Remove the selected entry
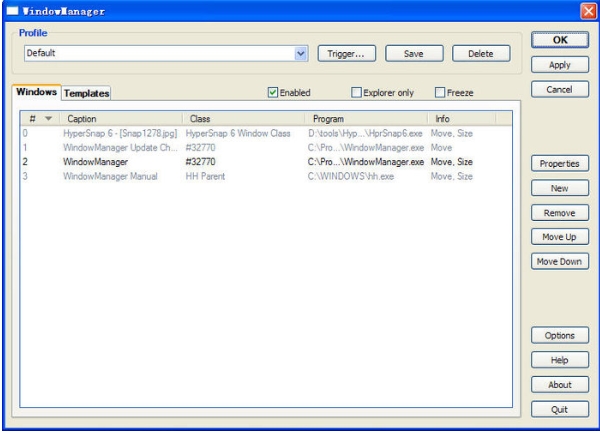 coord(560,213)
